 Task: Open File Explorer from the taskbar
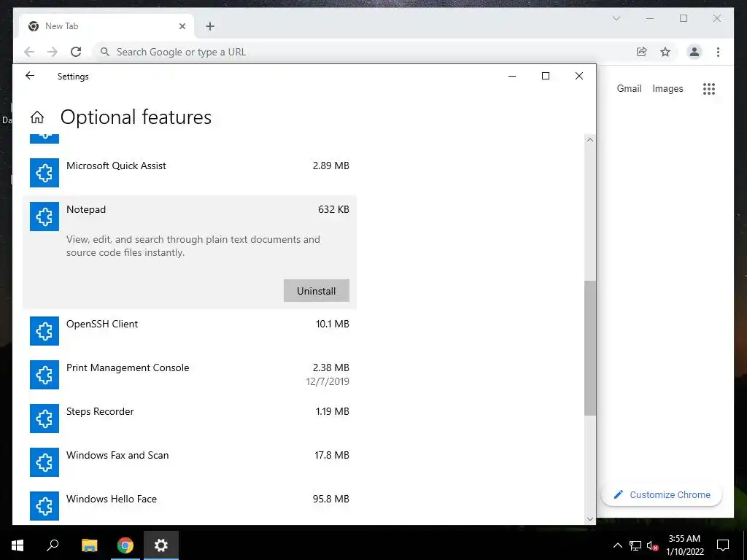[89, 545]
